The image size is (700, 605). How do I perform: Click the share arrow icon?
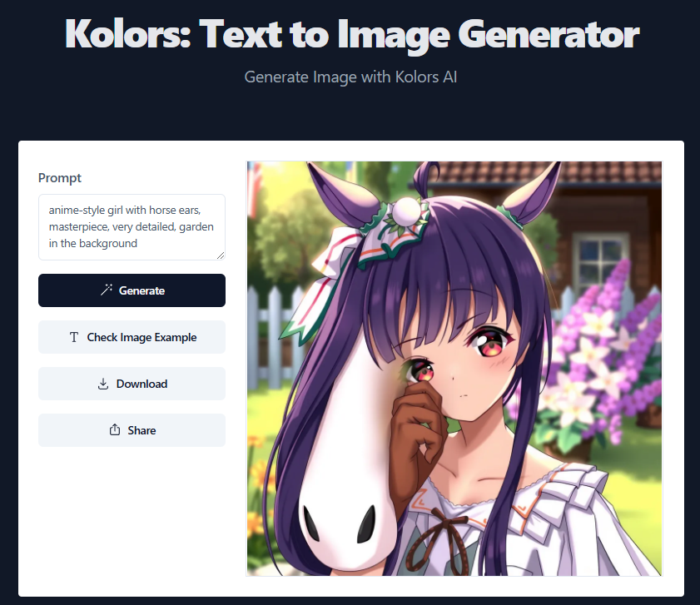pos(115,429)
